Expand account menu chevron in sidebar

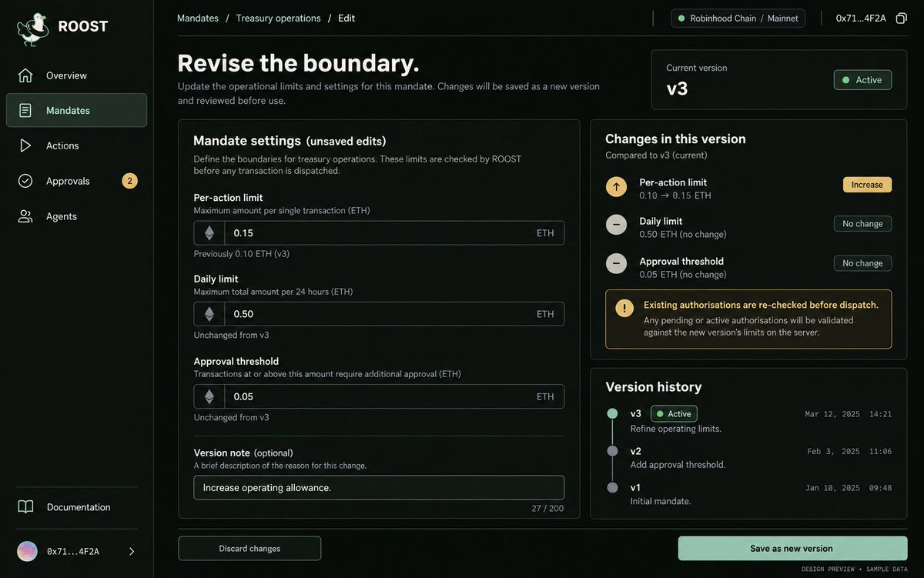coord(131,551)
